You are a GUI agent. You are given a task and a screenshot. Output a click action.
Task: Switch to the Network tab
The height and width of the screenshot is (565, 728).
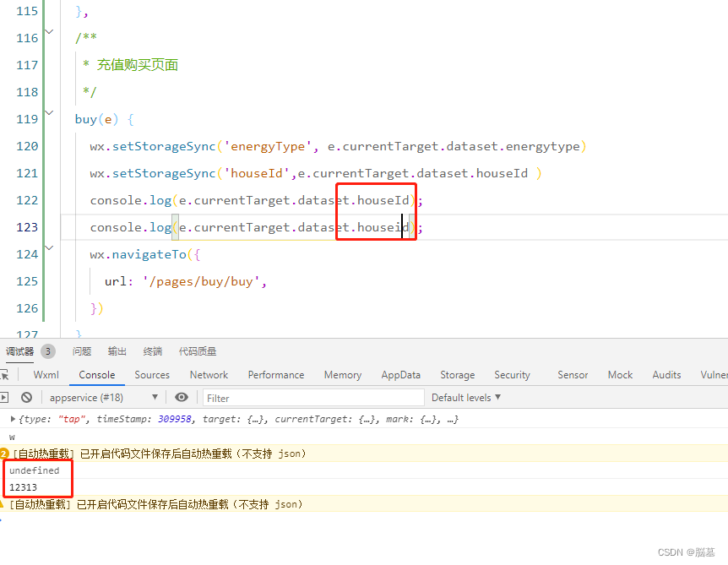coord(209,375)
